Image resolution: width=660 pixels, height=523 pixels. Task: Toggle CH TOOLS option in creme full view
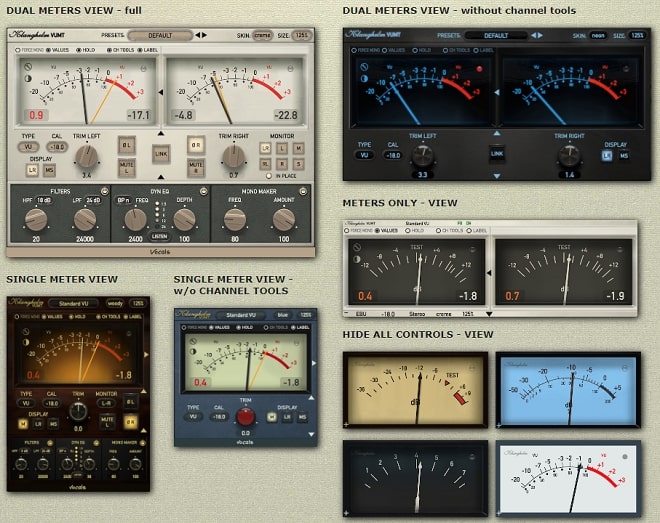[109, 50]
